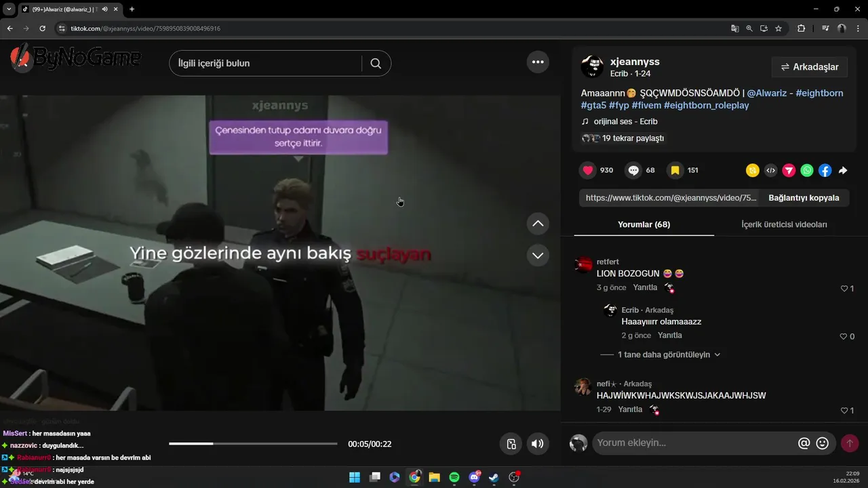
Task: Open Chrome's zoom magnifier icon
Action: pyautogui.click(x=749, y=28)
